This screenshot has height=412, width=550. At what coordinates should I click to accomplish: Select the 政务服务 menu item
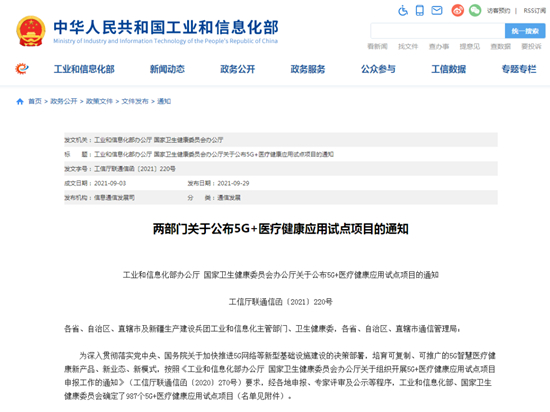[308, 69]
